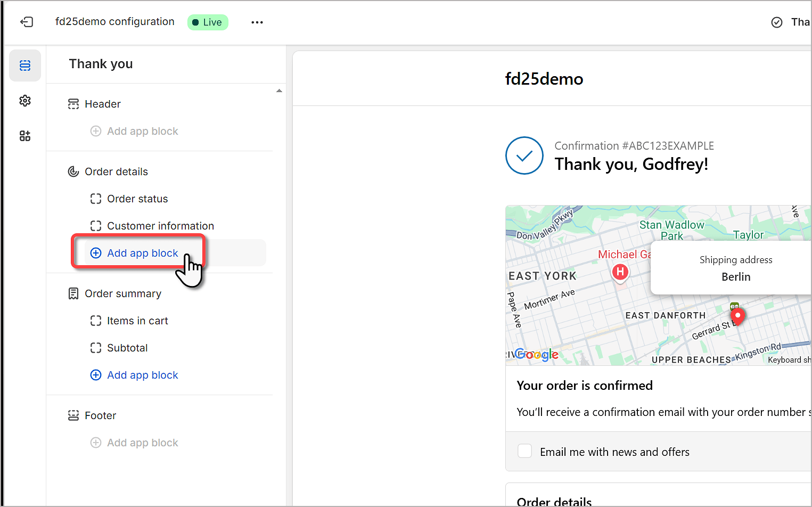
Task: Click the red map location pin
Action: (737, 316)
